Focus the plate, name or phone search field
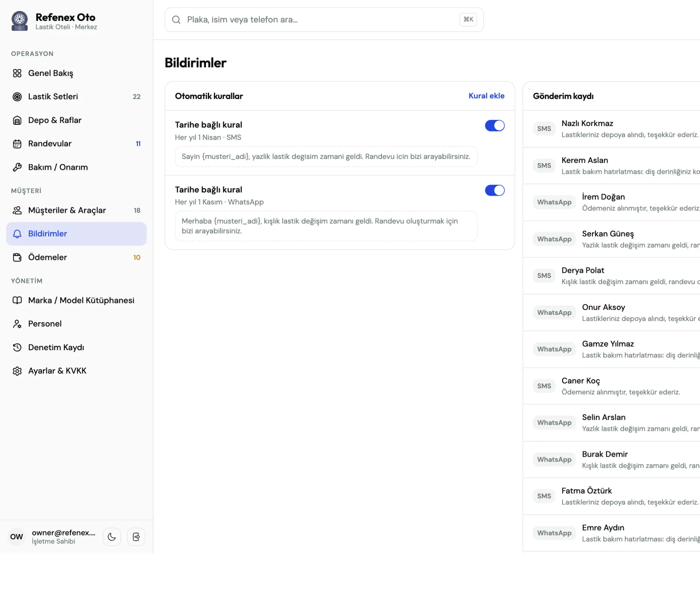 [x=324, y=20]
